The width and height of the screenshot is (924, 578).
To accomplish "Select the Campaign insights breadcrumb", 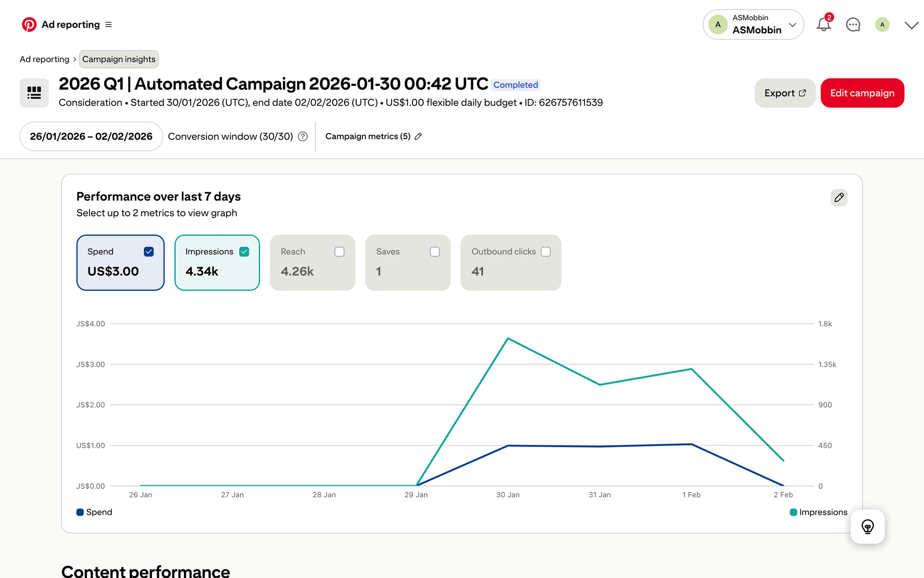I will tap(118, 59).
